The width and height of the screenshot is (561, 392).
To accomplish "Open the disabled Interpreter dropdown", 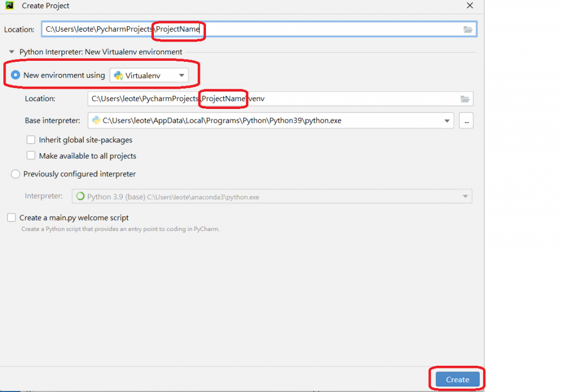I will pos(272,197).
